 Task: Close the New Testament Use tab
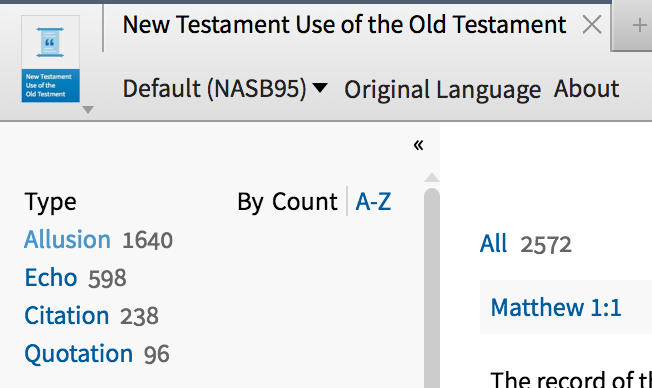pos(592,25)
